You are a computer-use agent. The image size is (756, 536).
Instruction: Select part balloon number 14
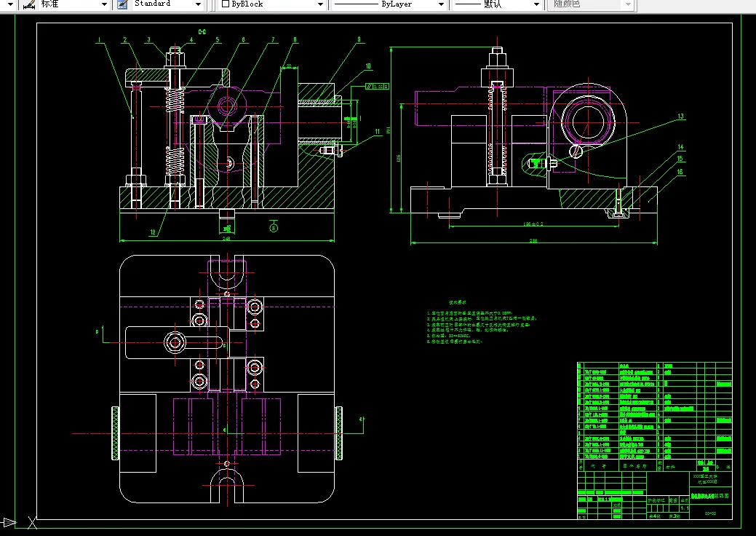click(680, 147)
